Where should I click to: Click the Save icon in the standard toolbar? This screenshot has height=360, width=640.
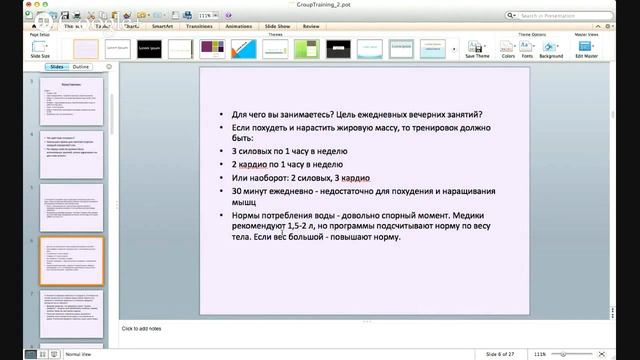pyautogui.click(x=65, y=16)
